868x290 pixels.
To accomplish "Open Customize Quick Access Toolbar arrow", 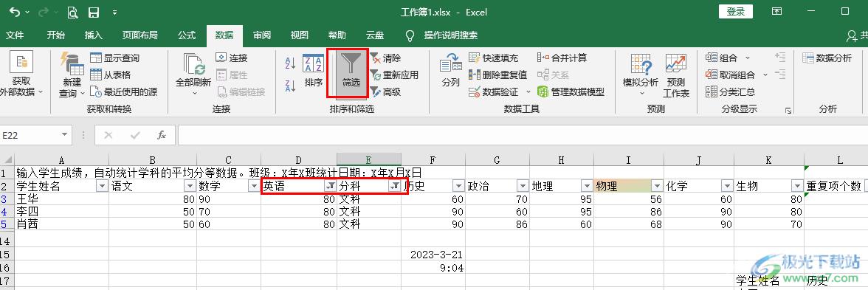I will pyautogui.click(x=114, y=12).
